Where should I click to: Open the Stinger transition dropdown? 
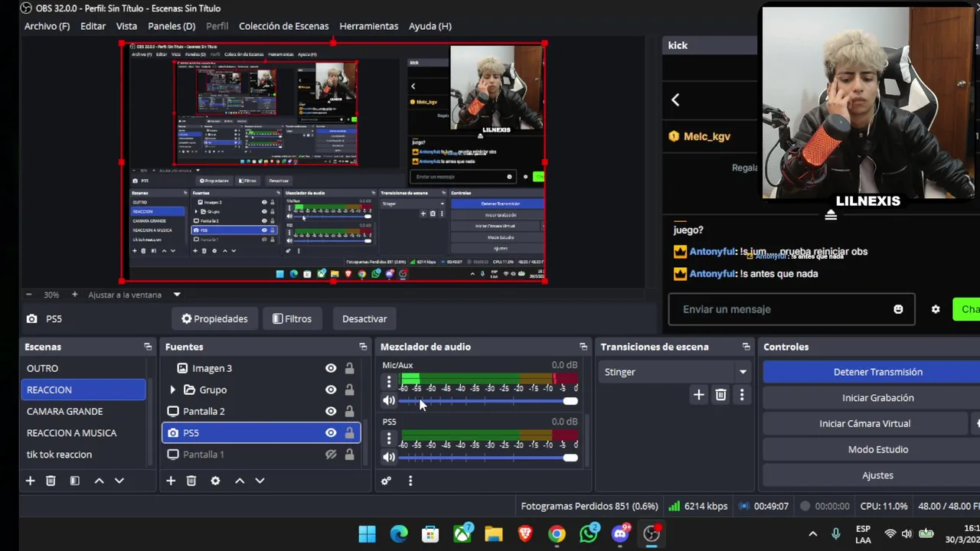pos(674,372)
